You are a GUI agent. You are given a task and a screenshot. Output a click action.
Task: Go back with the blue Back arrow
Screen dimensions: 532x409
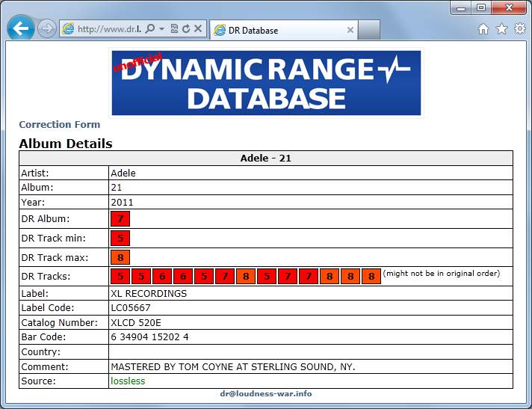[x=20, y=28]
